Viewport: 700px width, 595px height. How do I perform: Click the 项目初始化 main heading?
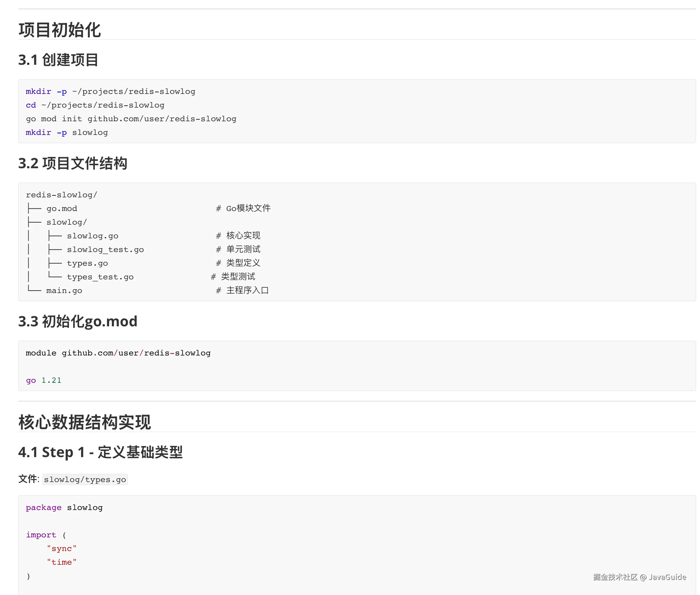point(59,30)
